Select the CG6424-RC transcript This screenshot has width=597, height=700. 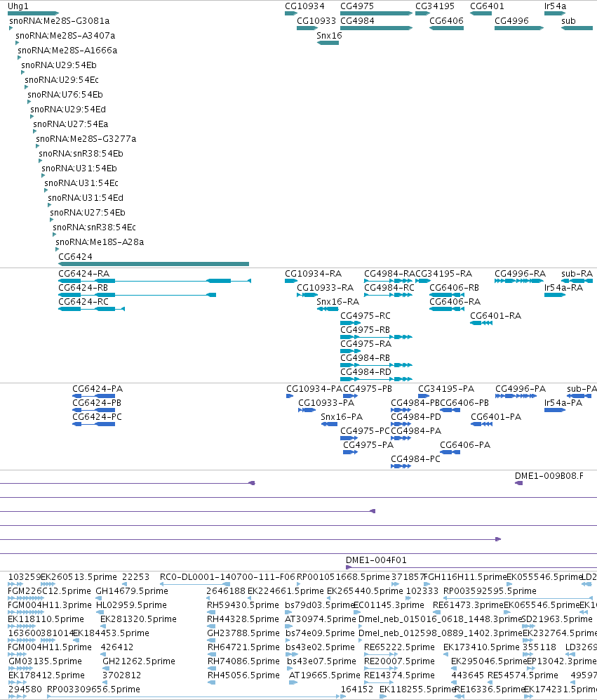[x=91, y=309]
